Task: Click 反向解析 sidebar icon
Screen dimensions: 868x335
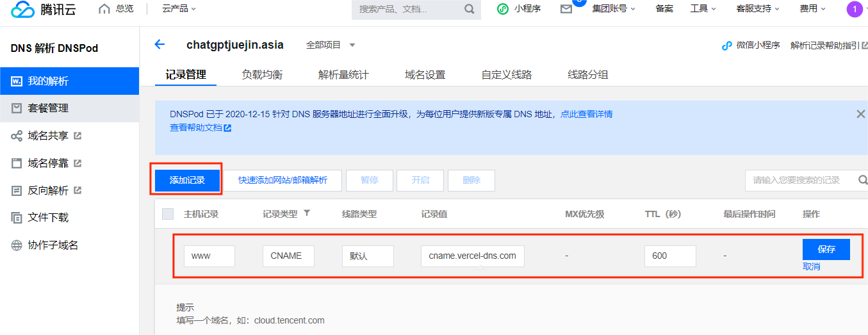Action: [x=17, y=190]
